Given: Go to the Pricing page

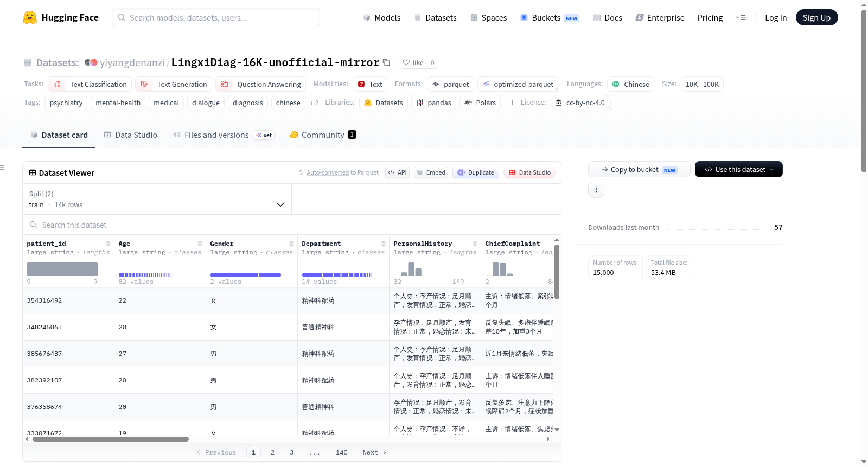Looking at the screenshot, I should click(x=710, y=17).
